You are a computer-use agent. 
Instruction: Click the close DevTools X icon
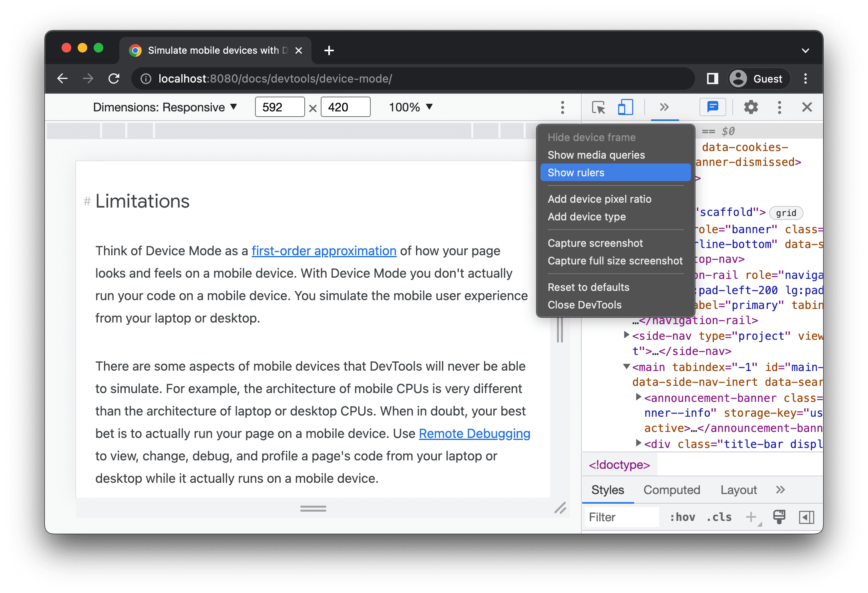807,107
